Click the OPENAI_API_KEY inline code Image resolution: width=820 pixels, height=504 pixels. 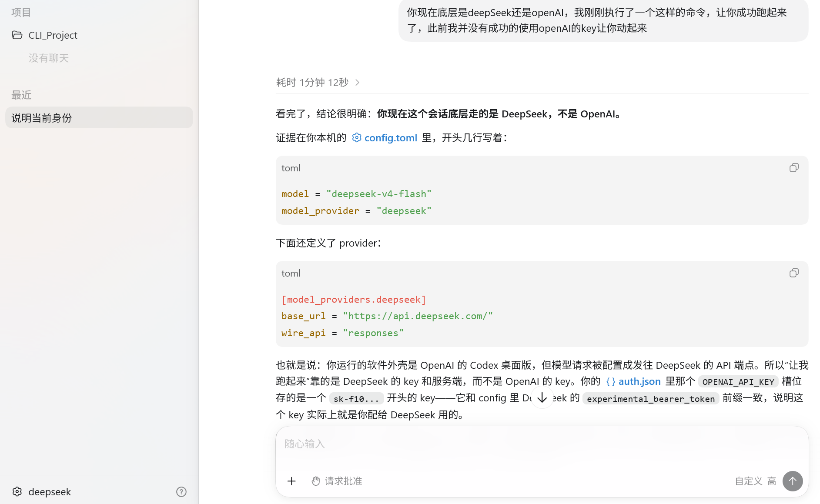tap(738, 382)
